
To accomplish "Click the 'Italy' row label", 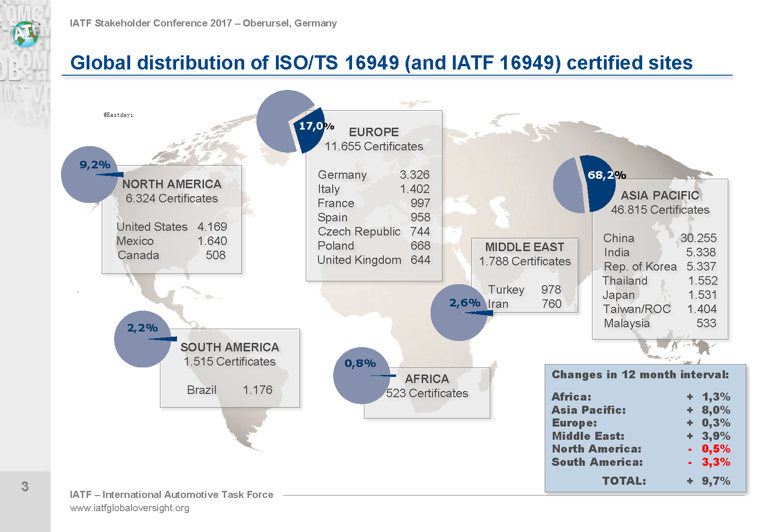I will pos(329,189).
